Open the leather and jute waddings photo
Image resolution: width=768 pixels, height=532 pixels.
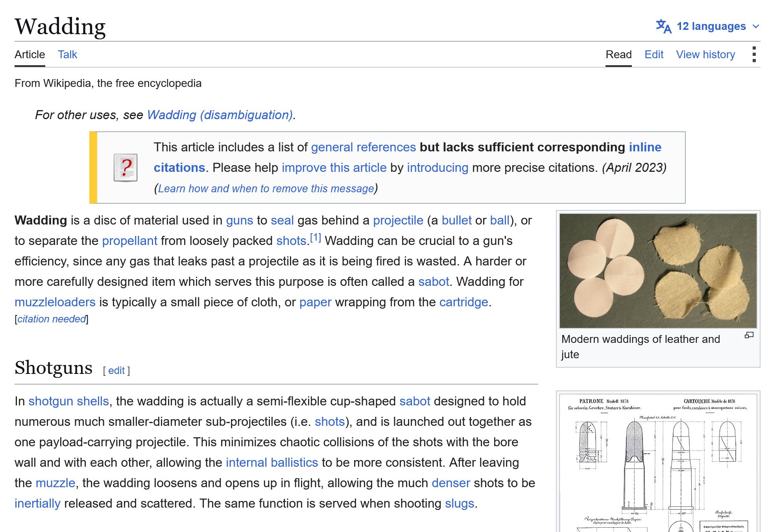[x=658, y=271]
